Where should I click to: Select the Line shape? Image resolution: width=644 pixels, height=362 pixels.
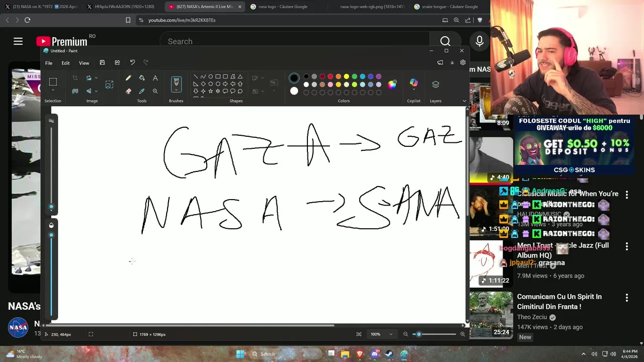coord(196,76)
